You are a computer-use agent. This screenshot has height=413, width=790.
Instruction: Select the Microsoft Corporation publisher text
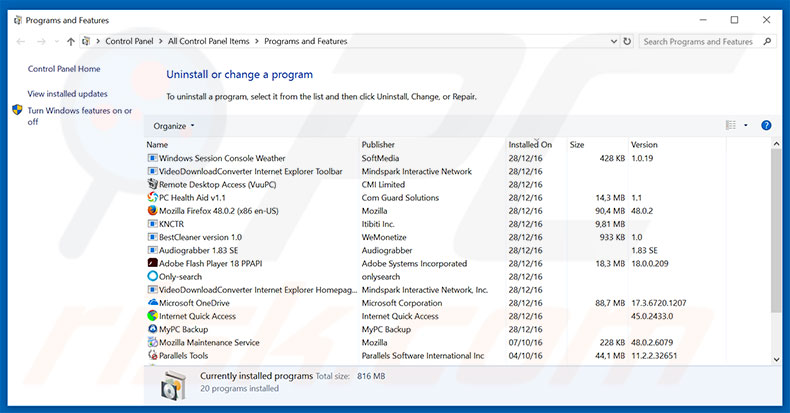click(402, 303)
